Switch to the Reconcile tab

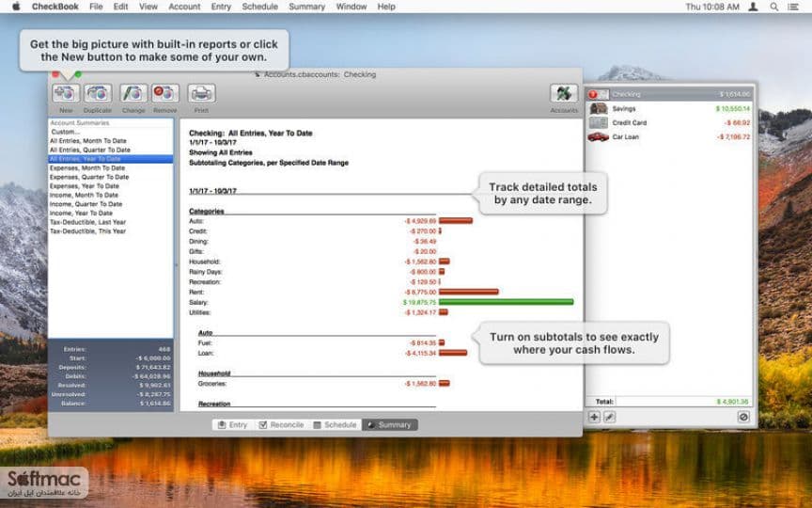pos(281,424)
